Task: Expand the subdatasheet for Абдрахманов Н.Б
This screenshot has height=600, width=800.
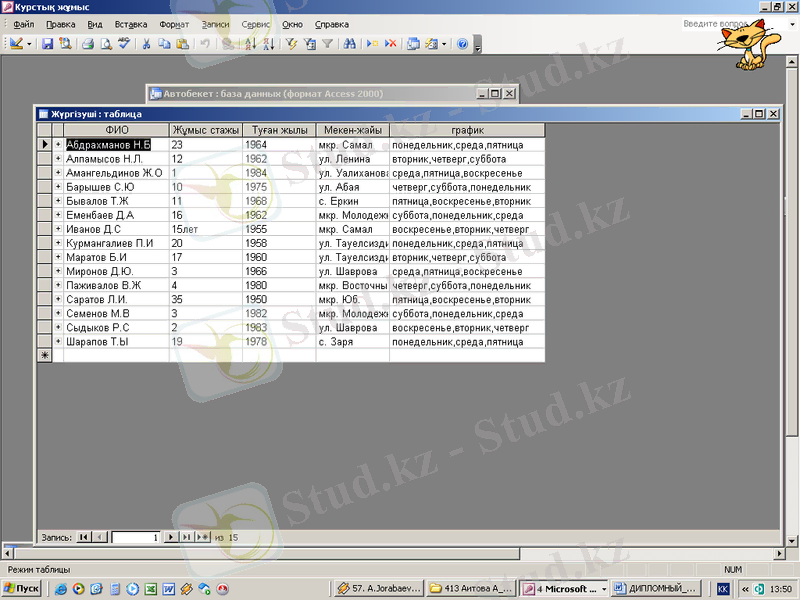Action: point(58,145)
